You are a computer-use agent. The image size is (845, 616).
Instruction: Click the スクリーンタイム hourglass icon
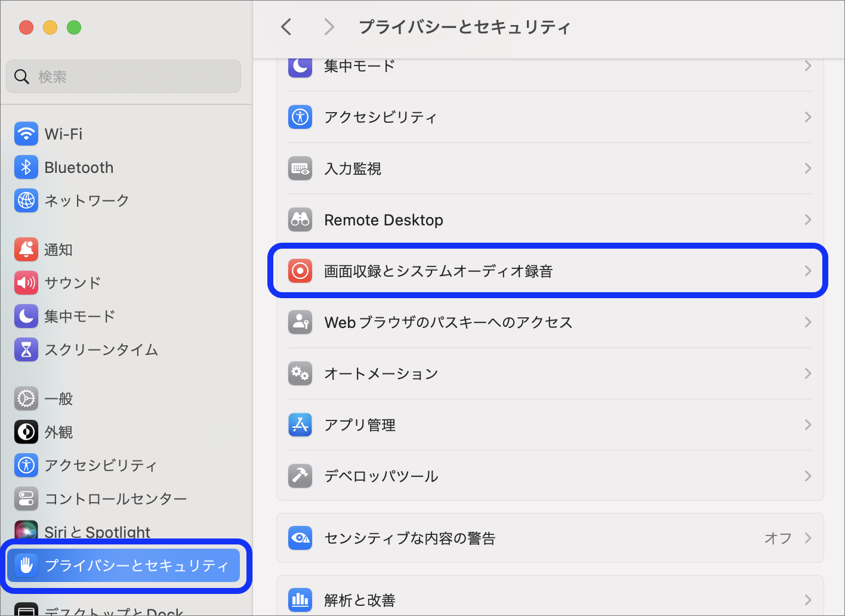click(26, 349)
